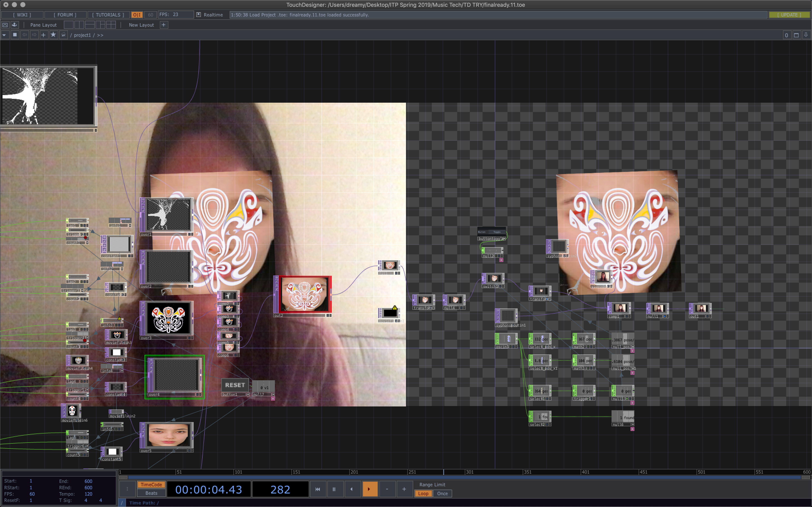Click the maximize pane icon at top right
This screenshot has height=507, width=812.
click(x=796, y=35)
